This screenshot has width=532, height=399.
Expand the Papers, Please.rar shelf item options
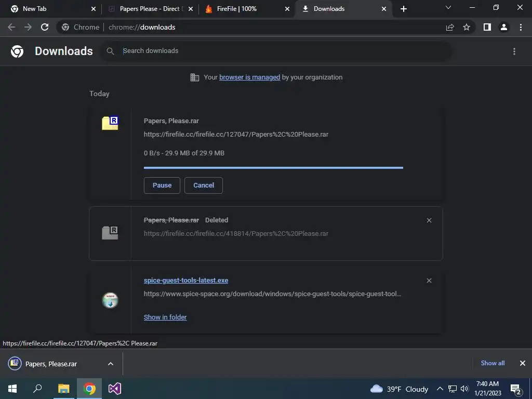(111, 364)
